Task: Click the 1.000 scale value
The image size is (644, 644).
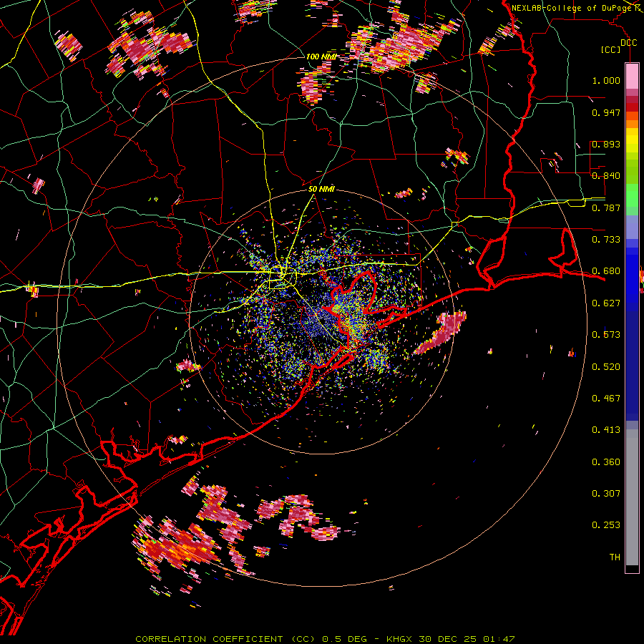Action: click(606, 80)
